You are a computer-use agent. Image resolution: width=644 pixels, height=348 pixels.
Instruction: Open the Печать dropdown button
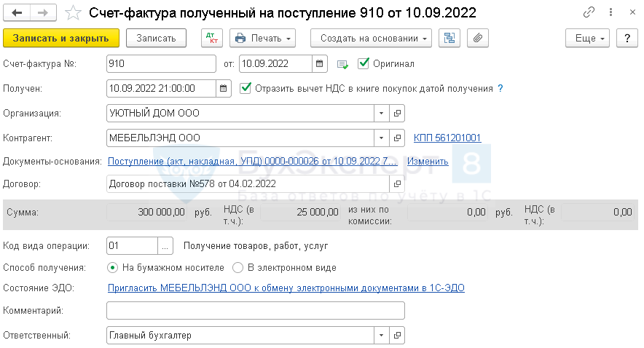coord(262,39)
